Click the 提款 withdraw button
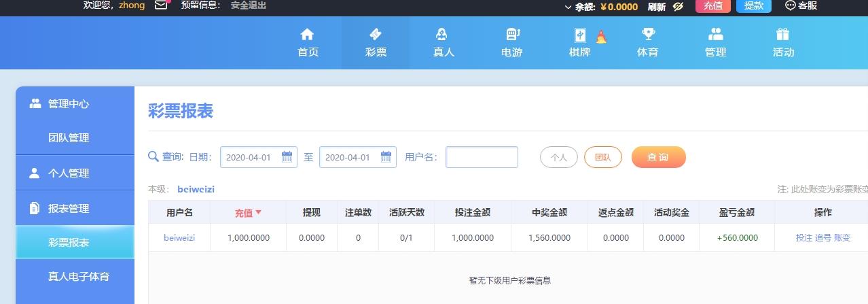 coord(754,6)
